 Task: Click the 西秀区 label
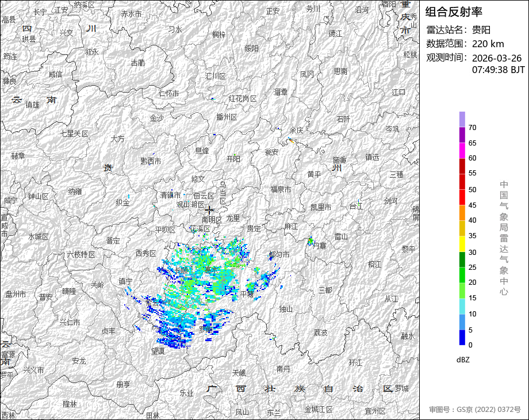tap(145, 253)
